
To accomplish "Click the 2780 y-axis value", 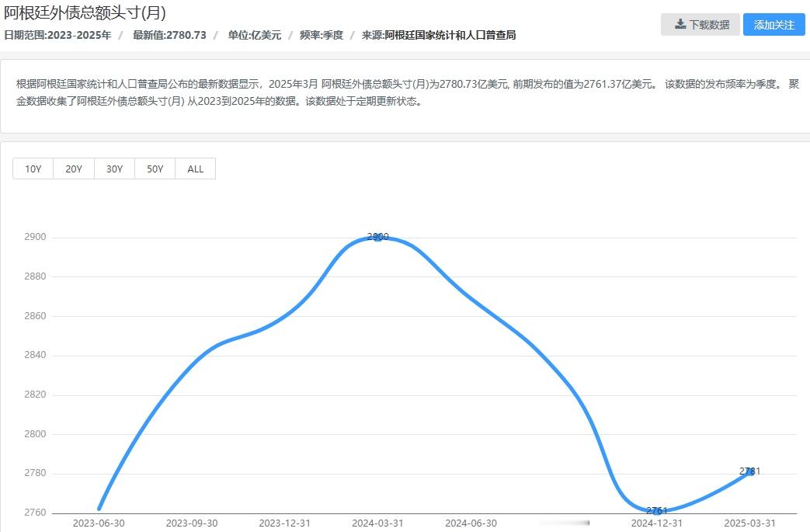I will point(35,473).
